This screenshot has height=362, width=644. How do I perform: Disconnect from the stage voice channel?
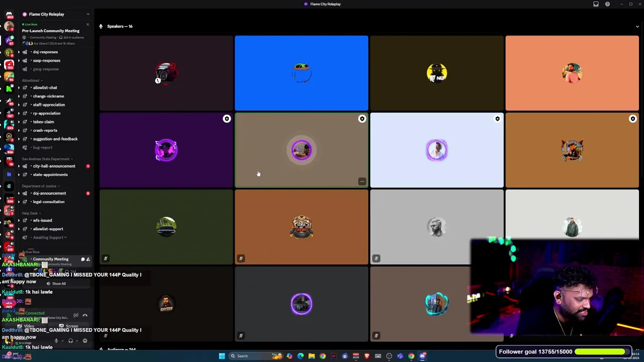point(85,316)
